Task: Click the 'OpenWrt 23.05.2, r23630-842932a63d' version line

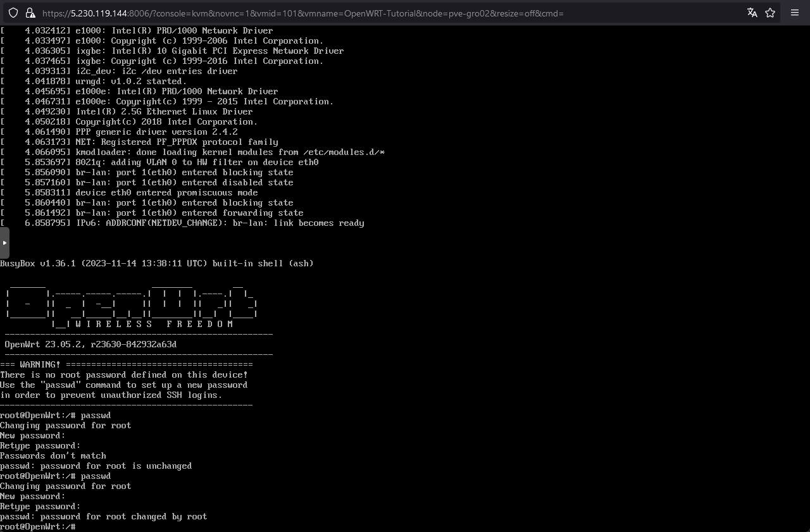Action: 90,344
